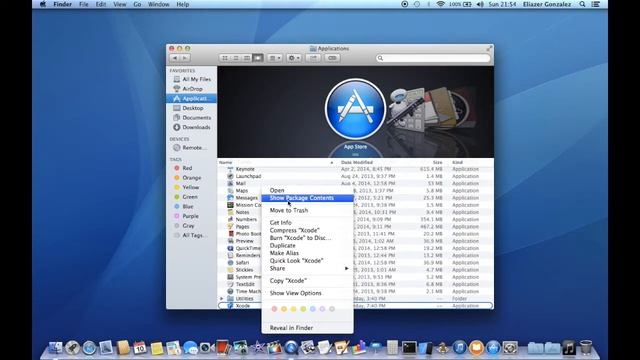640x360 pixels.
Task: Expand the Share submenu
Action: click(307, 268)
